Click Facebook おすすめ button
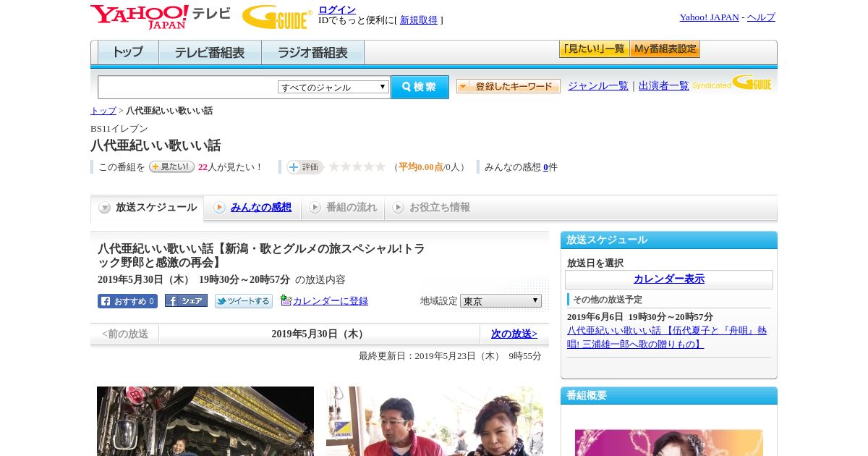 [127, 301]
